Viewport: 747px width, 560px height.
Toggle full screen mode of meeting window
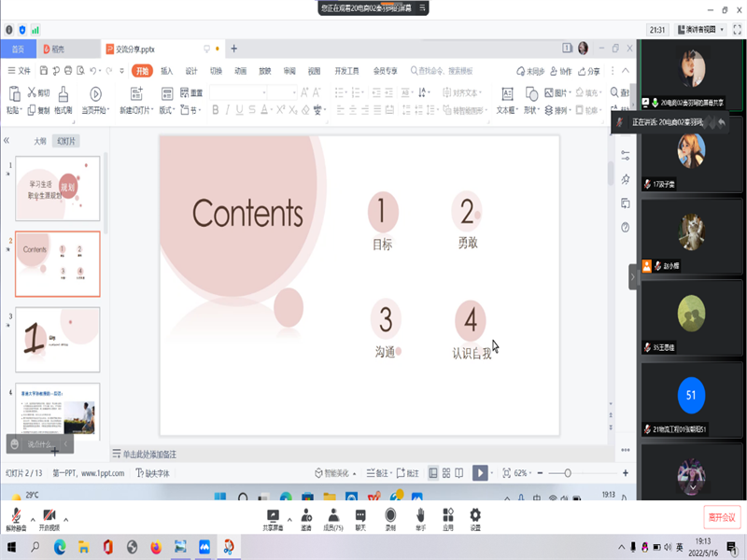pos(736,30)
